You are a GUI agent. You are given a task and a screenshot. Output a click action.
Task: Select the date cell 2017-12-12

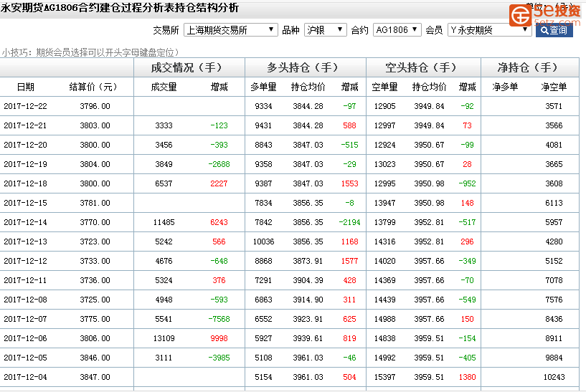point(25,261)
